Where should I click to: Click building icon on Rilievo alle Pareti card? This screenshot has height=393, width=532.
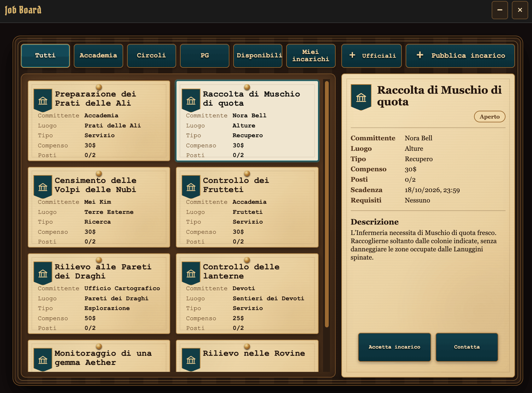pyautogui.click(x=43, y=273)
